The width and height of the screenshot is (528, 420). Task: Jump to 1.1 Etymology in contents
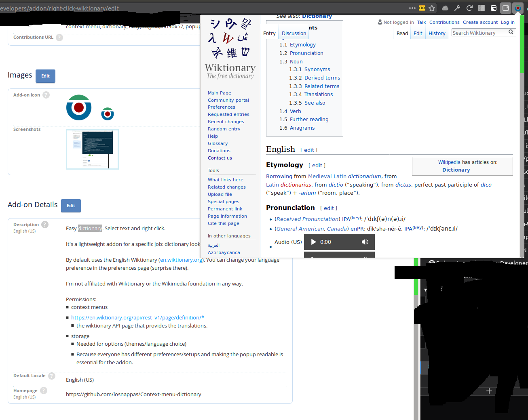[x=298, y=45]
